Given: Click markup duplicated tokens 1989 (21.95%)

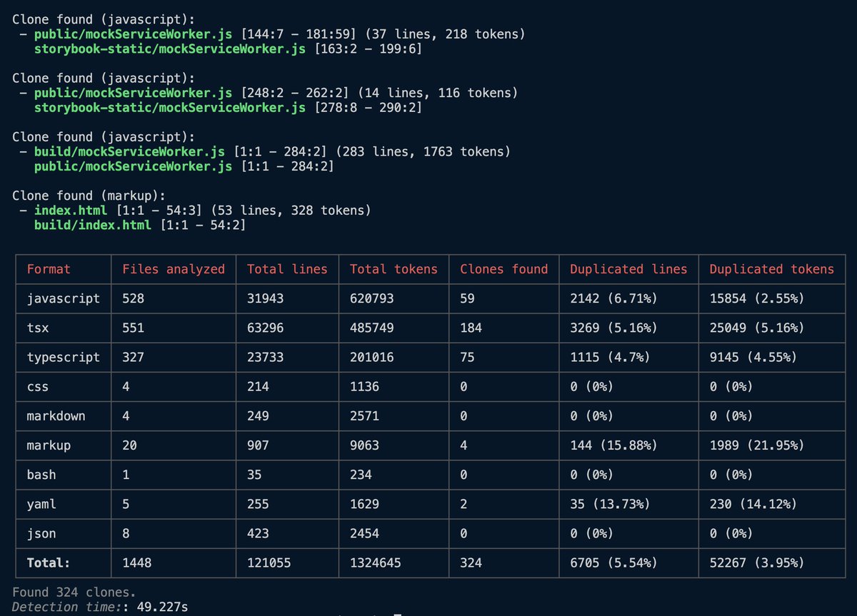Looking at the screenshot, I should (x=757, y=445).
